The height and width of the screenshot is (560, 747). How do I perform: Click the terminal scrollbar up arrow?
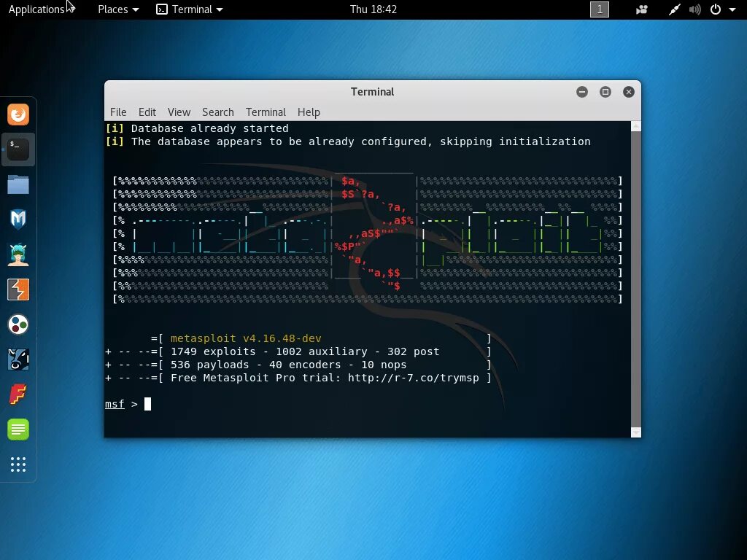(635, 126)
